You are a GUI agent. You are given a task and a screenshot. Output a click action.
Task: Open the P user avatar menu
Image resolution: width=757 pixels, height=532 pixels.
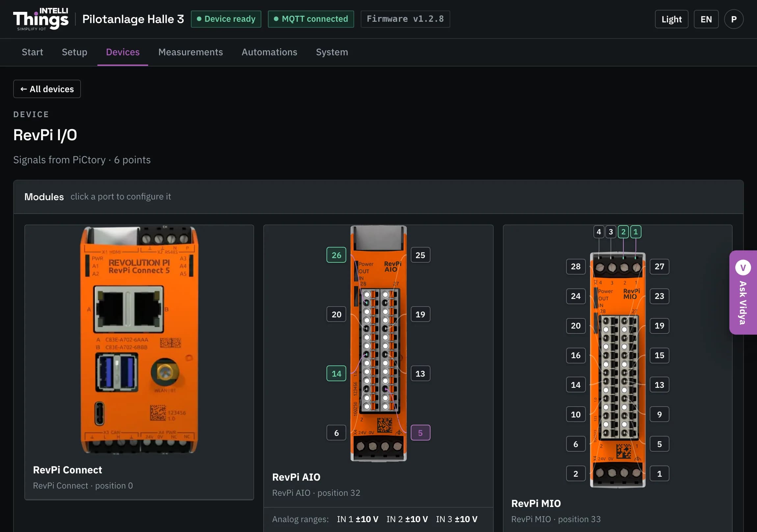pyautogui.click(x=734, y=19)
